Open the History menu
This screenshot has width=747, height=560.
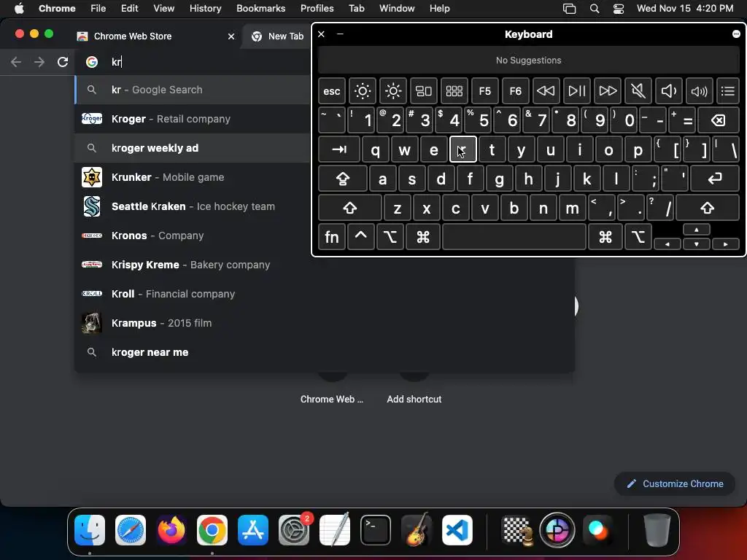point(205,8)
